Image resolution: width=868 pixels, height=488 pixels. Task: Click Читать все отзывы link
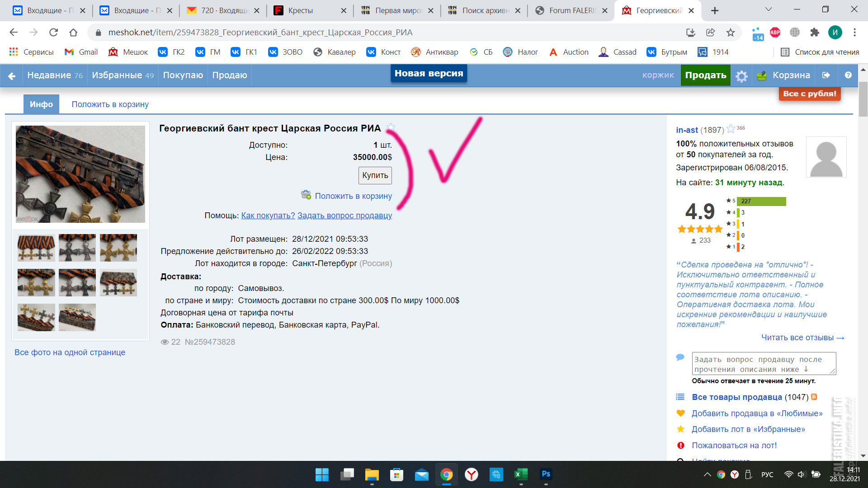(802, 338)
